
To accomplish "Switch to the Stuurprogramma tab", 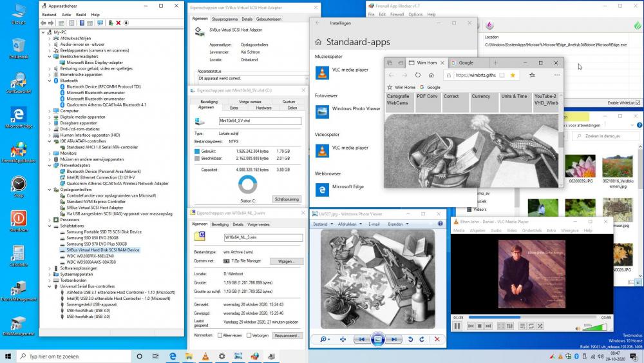I will pyautogui.click(x=224, y=19).
